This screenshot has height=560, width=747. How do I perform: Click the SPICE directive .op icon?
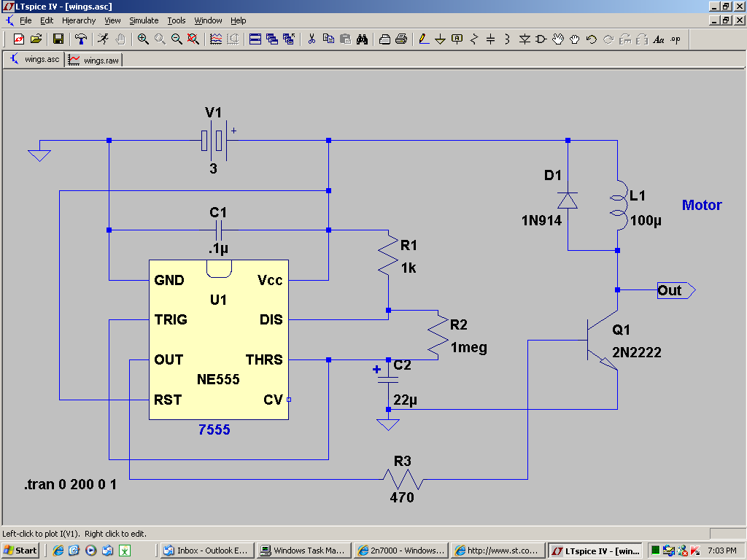click(676, 39)
